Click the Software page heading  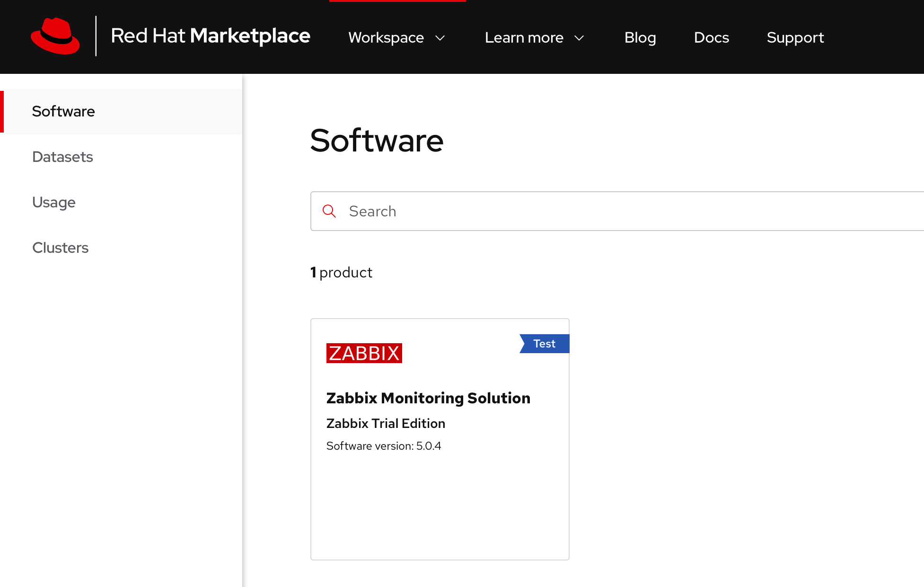click(x=377, y=141)
